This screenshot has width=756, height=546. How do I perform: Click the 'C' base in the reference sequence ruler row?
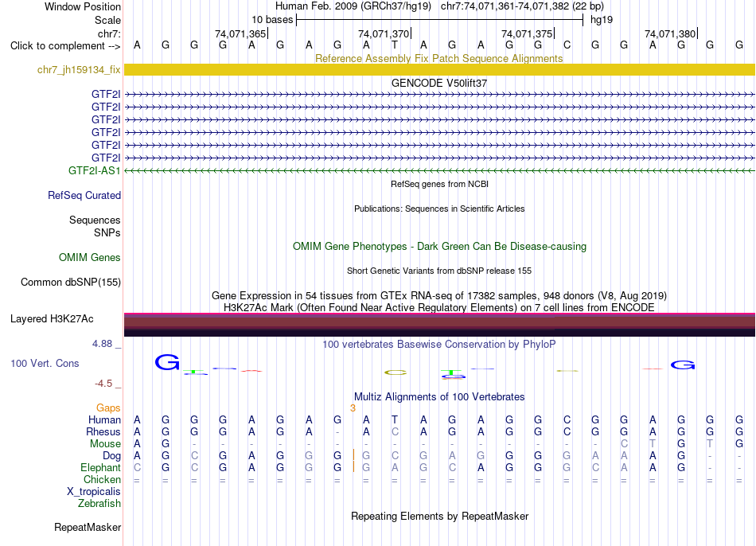click(567, 45)
